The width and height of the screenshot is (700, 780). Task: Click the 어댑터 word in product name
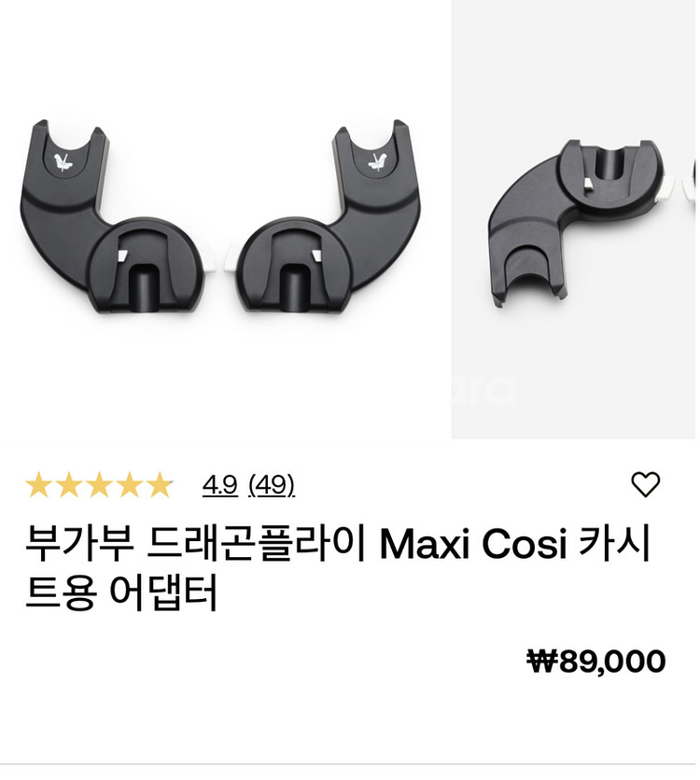click(163, 594)
